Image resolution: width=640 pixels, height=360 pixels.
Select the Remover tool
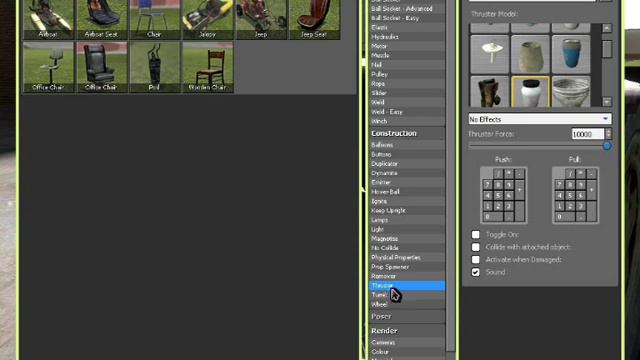pyautogui.click(x=407, y=276)
